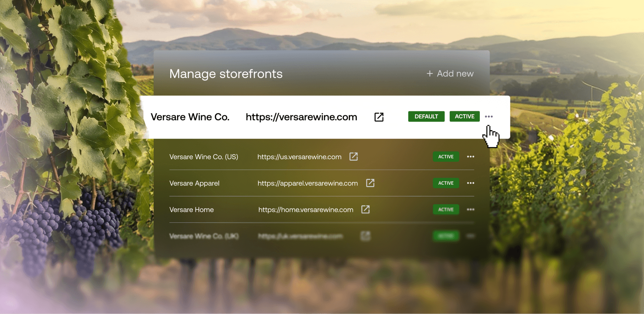Click ACTIVE badge on Versare Wine Co. row
Image resolution: width=644 pixels, height=314 pixels.
(x=465, y=116)
